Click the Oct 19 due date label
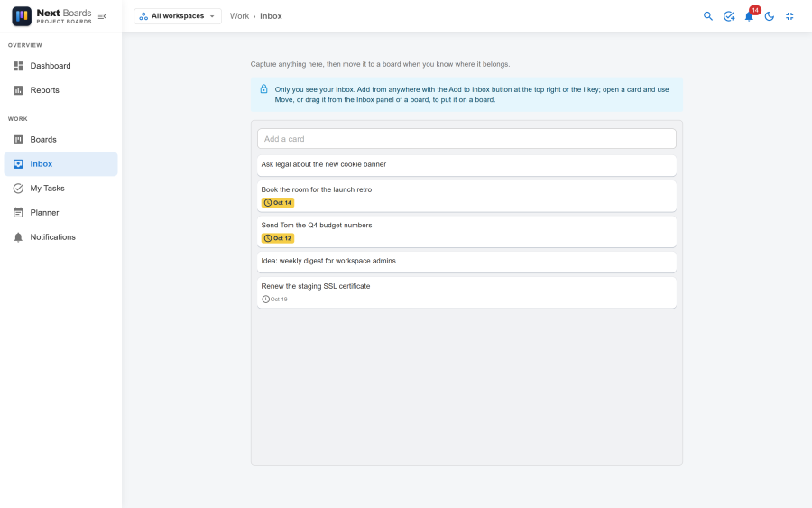 (x=274, y=300)
